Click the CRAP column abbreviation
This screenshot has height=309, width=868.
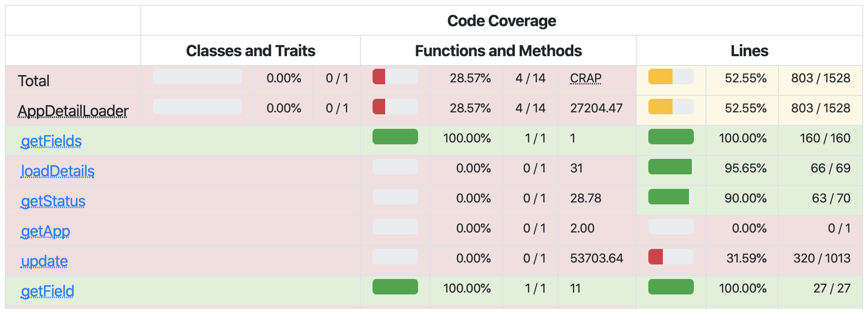[x=585, y=78]
